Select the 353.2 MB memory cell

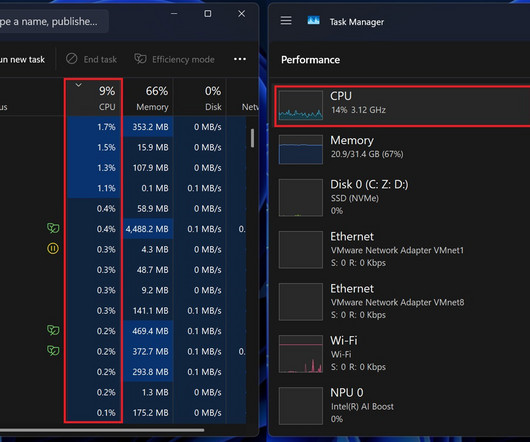point(148,127)
